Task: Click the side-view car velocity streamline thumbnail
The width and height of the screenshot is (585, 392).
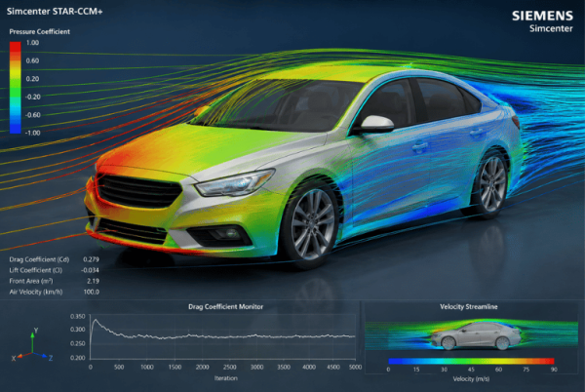Action: point(472,334)
